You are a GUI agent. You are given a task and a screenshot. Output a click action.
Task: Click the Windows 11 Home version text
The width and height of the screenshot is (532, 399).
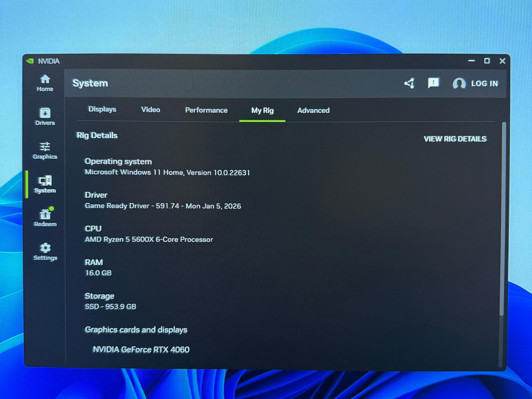coord(167,172)
